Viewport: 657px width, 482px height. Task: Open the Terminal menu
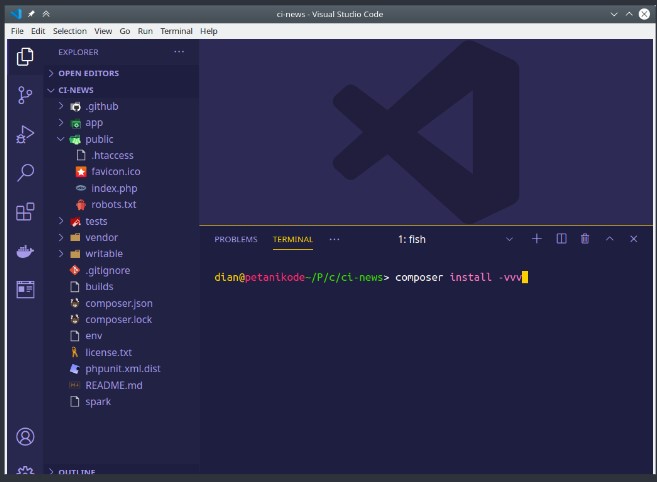[x=176, y=31]
